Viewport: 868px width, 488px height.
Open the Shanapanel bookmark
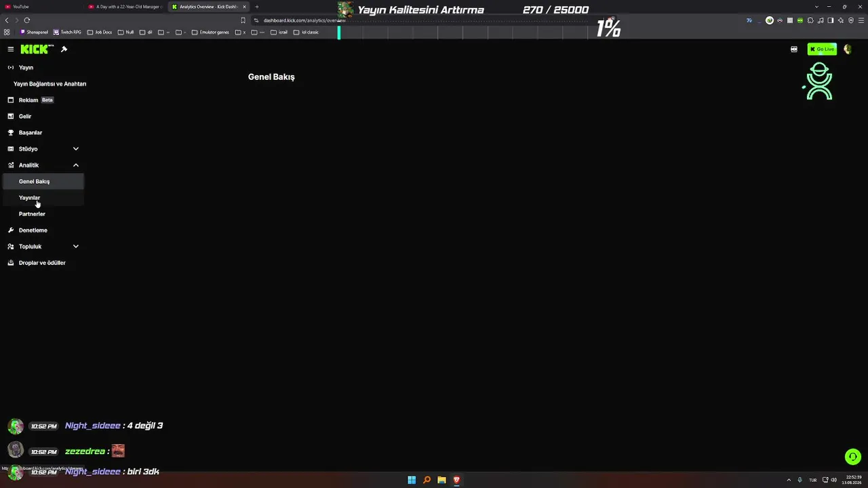[35, 32]
